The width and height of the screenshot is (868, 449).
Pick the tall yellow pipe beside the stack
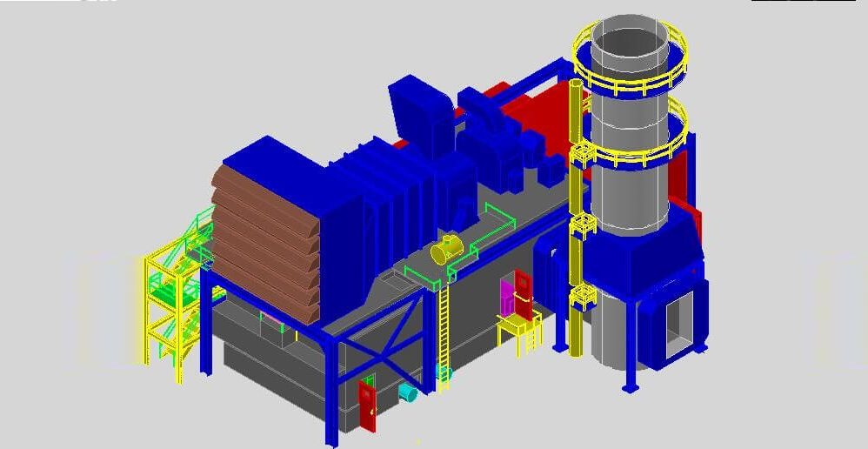(576, 218)
